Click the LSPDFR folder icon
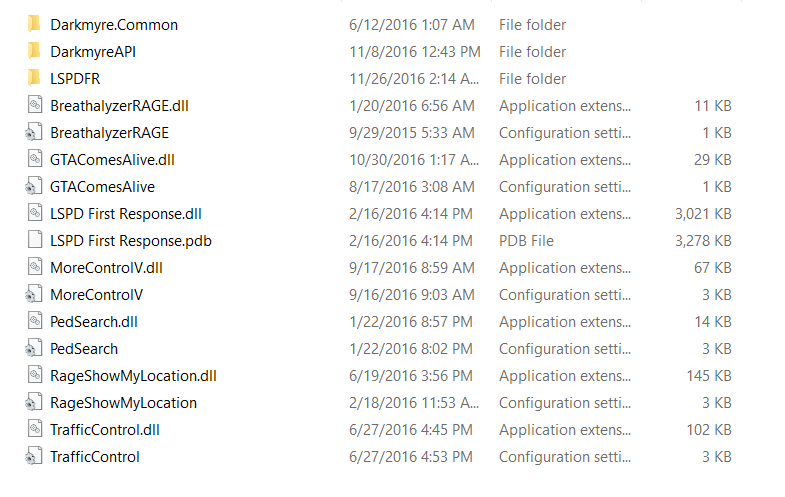The height and width of the screenshot is (497, 785). tap(34, 78)
